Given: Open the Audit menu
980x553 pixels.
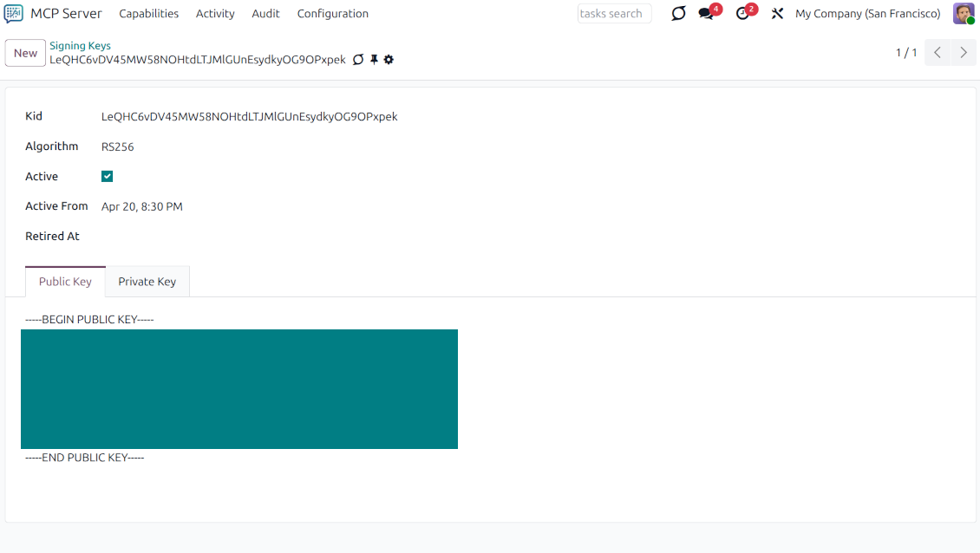Looking at the screenshot, I should click(265, 13).
